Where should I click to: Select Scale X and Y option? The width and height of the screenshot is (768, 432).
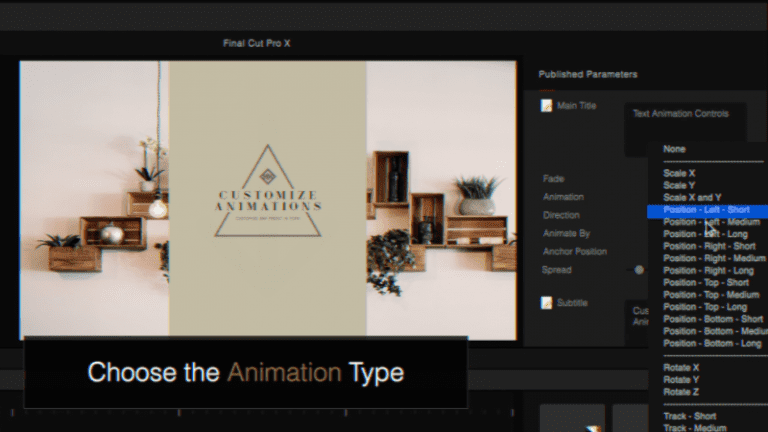coord(692,197)
